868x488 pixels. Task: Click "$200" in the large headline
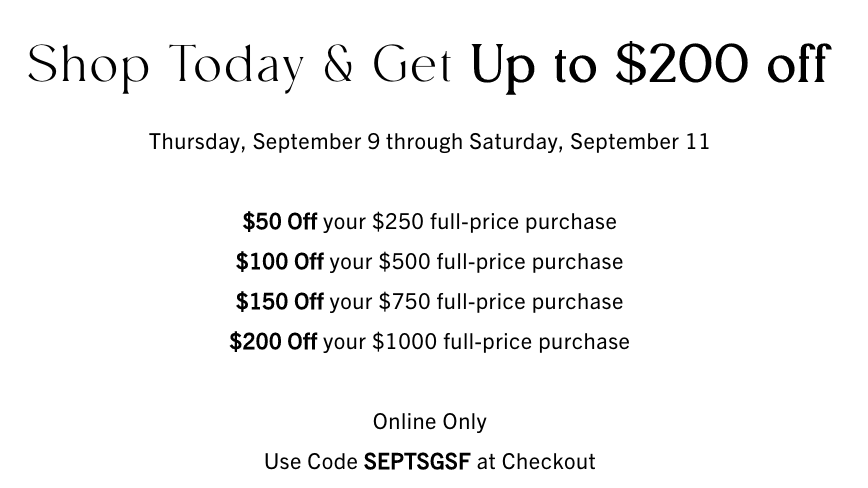(682, 64)
